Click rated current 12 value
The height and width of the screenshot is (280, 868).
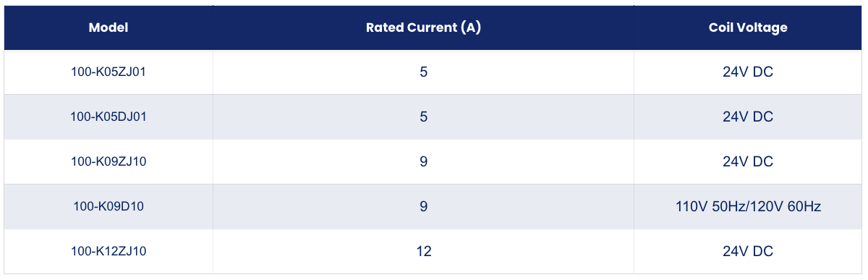coord(423,252)
